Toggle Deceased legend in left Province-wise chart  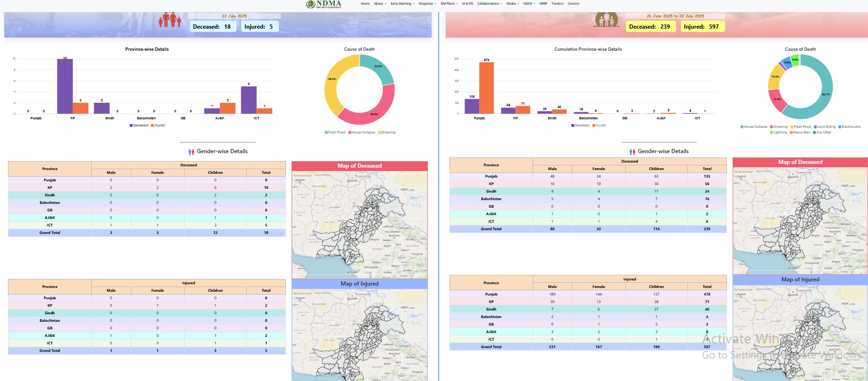139,125
